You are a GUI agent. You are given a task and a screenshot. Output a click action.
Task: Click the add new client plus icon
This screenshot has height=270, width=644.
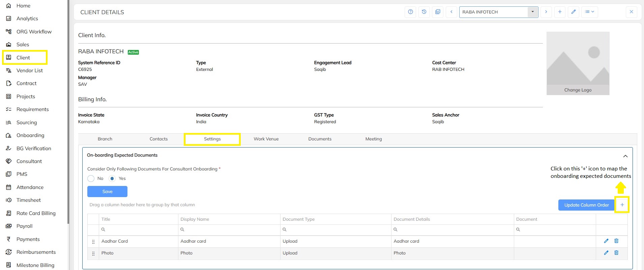pyautogui.click(x=560, y=12)
